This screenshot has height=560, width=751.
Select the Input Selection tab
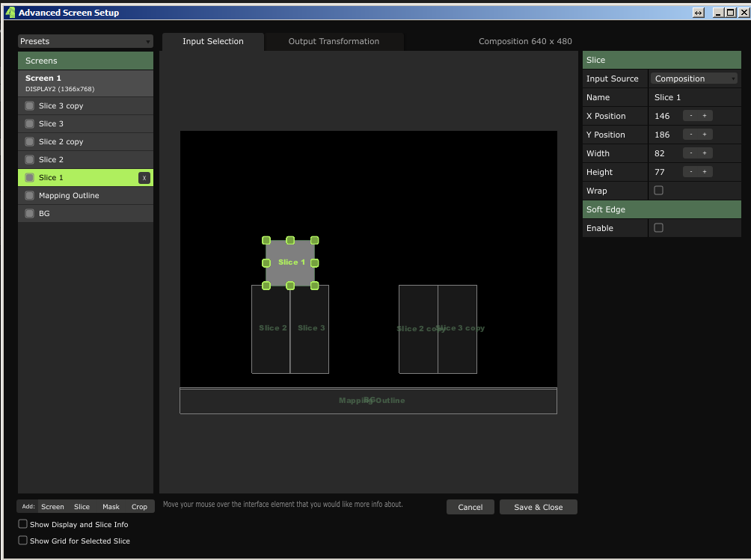[213, 42]
